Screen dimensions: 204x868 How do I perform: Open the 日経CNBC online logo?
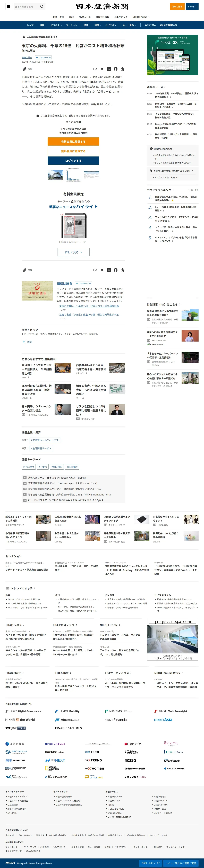pyautogui.click(x=55, y=752)
